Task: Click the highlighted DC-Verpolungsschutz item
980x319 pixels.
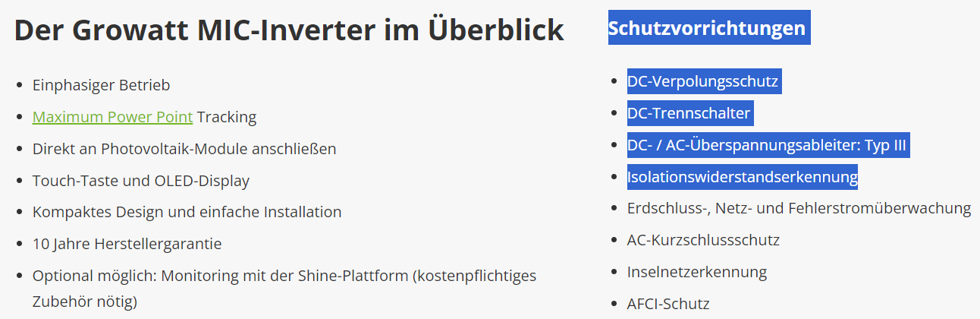Action: (x=704, y=81)
